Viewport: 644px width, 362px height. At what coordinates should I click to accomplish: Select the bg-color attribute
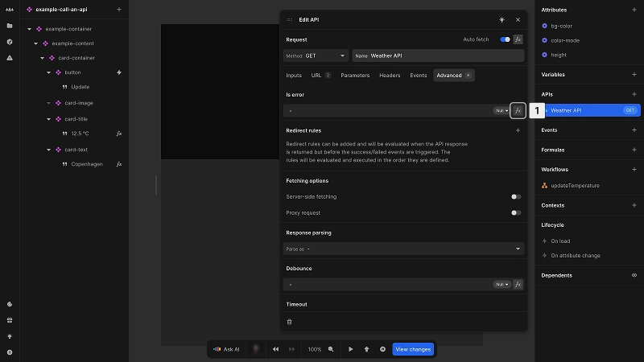click(561, 26)
